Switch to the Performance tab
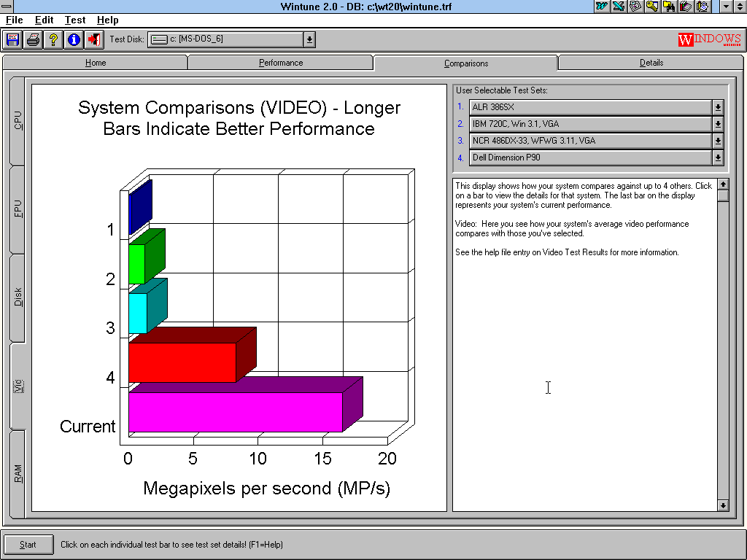Viewport: 747px width, 560px height. click(x=281, y=63)
